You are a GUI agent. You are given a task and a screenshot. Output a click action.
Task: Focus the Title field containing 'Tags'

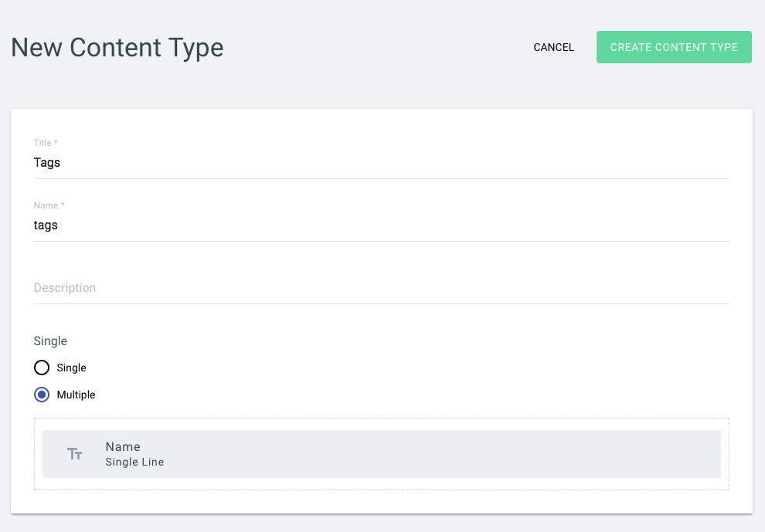point(382,162)
